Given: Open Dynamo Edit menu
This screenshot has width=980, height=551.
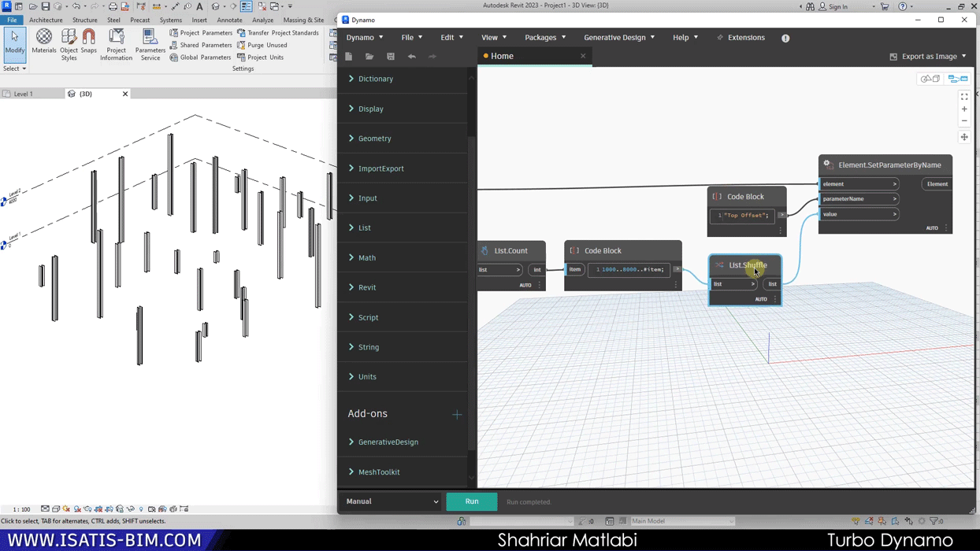Looking at the screenshot, I should click(451, 38).
